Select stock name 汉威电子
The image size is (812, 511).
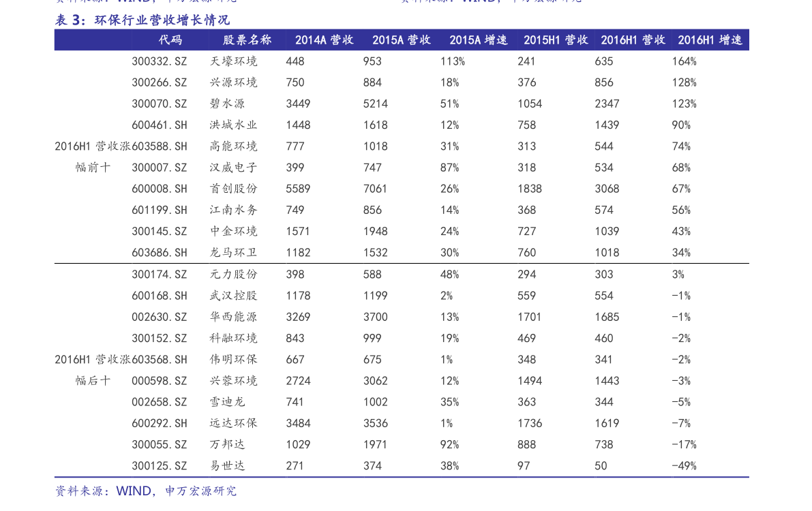(234, 168)
